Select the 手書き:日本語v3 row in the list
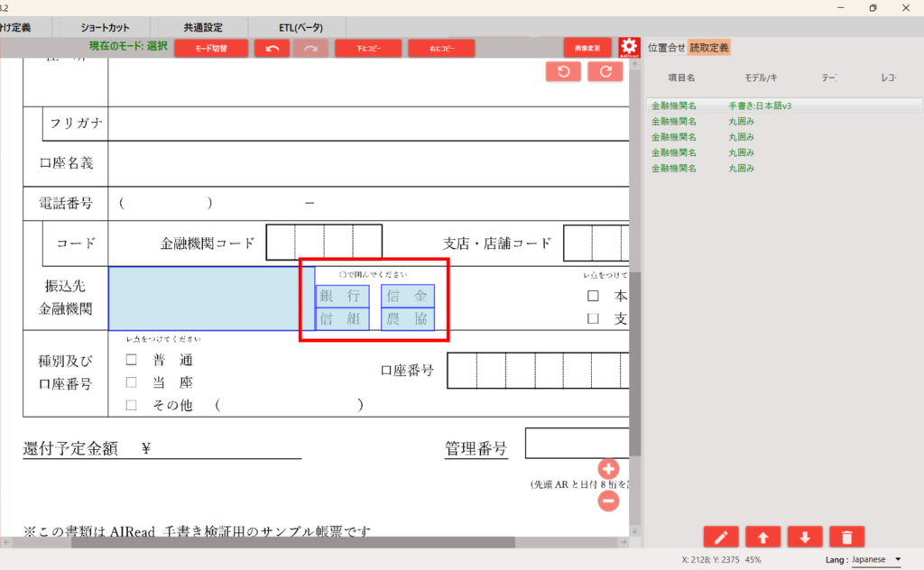 [x=759, y=106]
